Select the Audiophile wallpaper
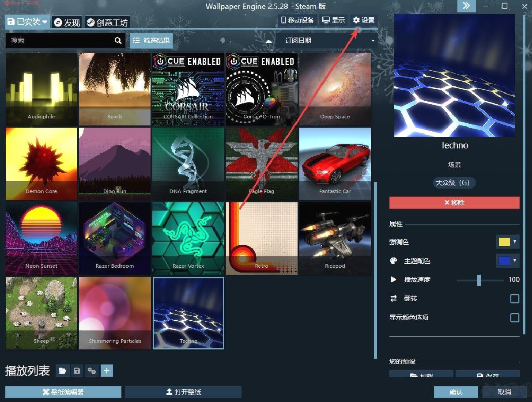This screenshot has width=532, height=402. 42,89
